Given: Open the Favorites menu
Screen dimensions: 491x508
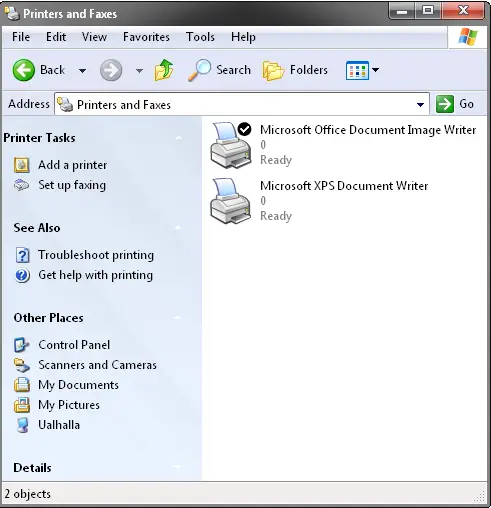Looking at the screenshot, I should [x=146, y=37].
